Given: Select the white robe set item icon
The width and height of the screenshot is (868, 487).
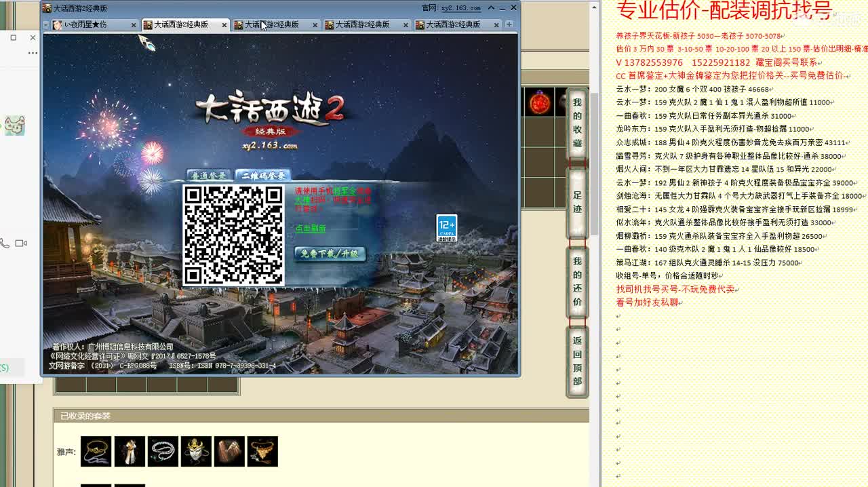Looking at the screenshot, I should 130,452.
